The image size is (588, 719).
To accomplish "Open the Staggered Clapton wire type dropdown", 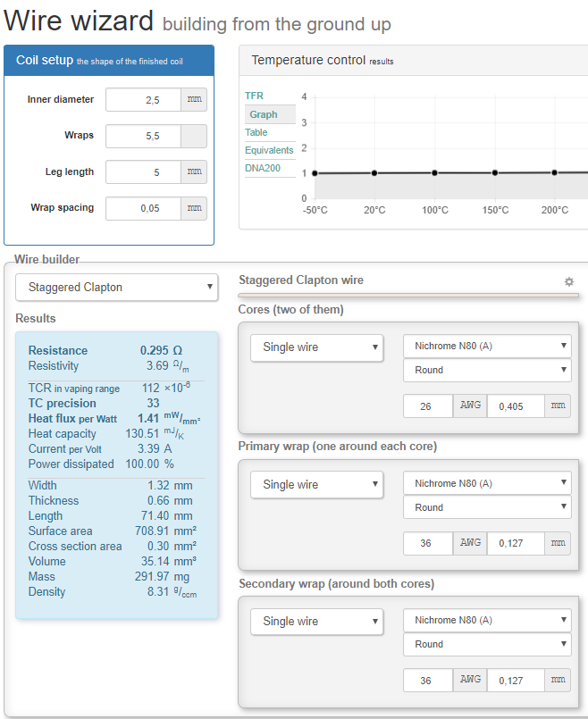I will [116, 287].
